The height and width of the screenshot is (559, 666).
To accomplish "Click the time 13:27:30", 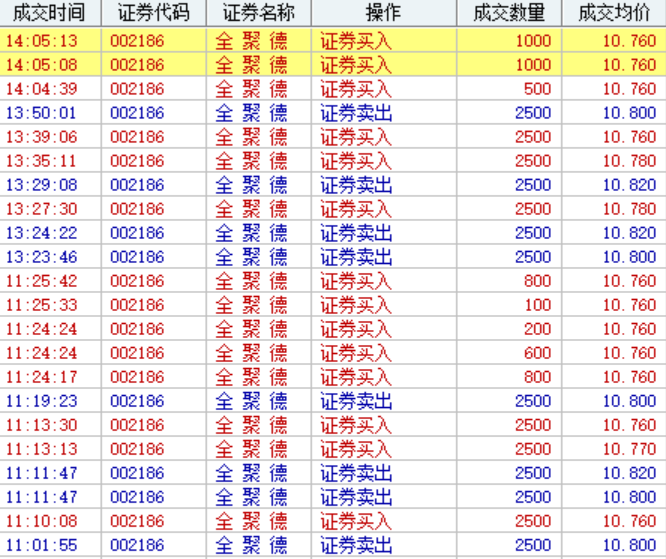I will [42, 209].
